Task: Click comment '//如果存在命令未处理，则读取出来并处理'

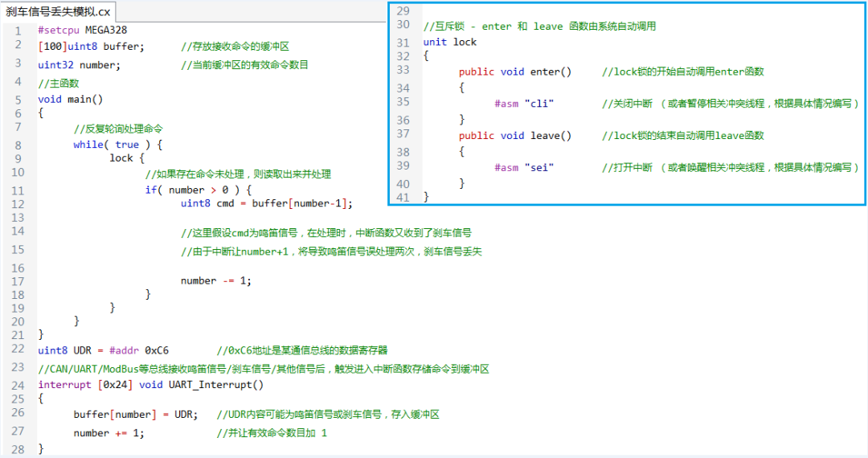Action: 238,174
